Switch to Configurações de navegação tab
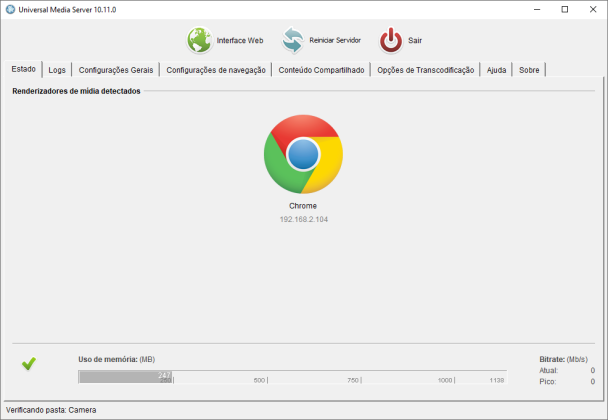Viewport: 608px width, 420px height. (x=216, y=70)
